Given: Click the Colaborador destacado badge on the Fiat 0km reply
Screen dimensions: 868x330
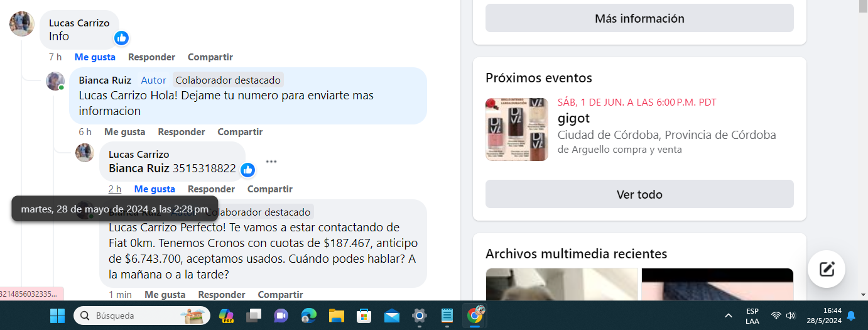Looking at the screenshot, I should coord(258,212).
